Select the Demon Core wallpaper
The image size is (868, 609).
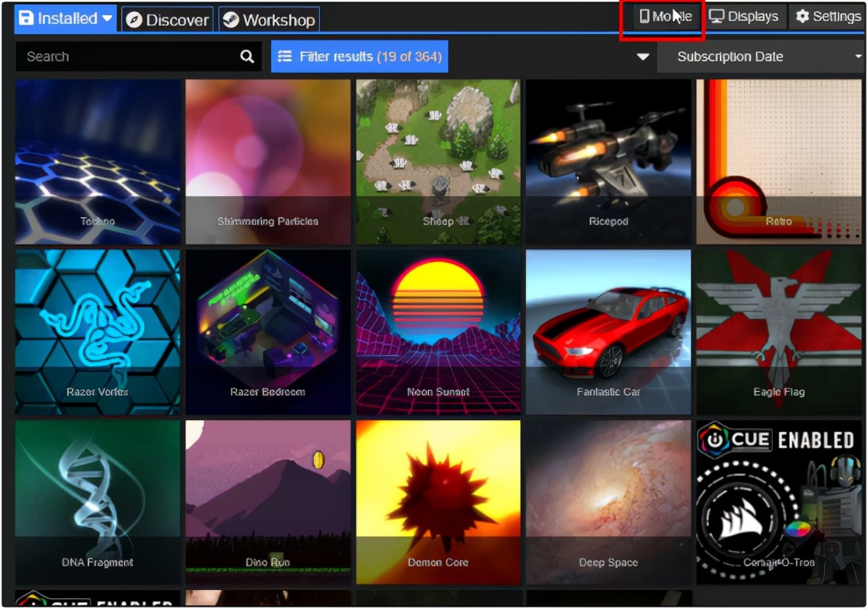click(438, 503)
